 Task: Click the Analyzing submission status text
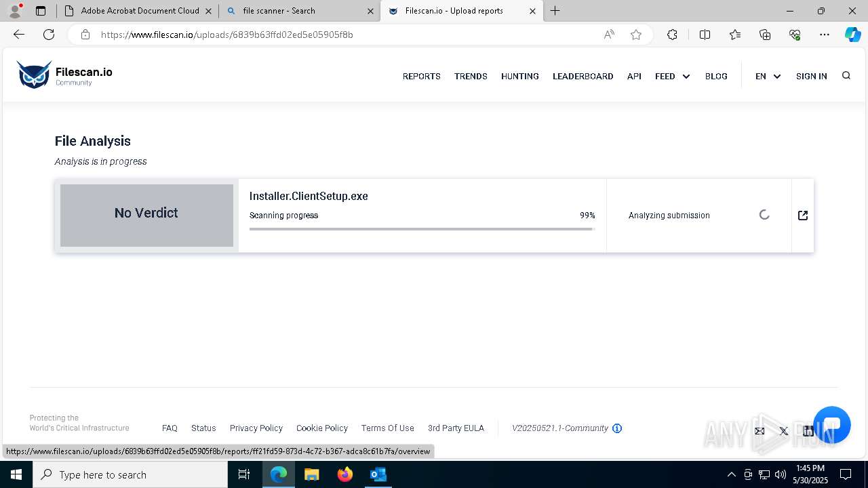pos(669,216)
